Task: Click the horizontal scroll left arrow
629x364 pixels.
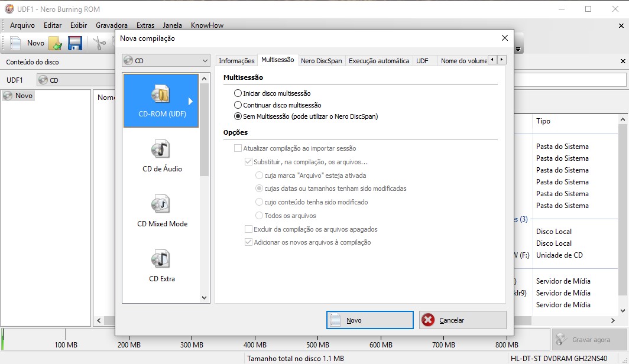Action: click(99, 320)
